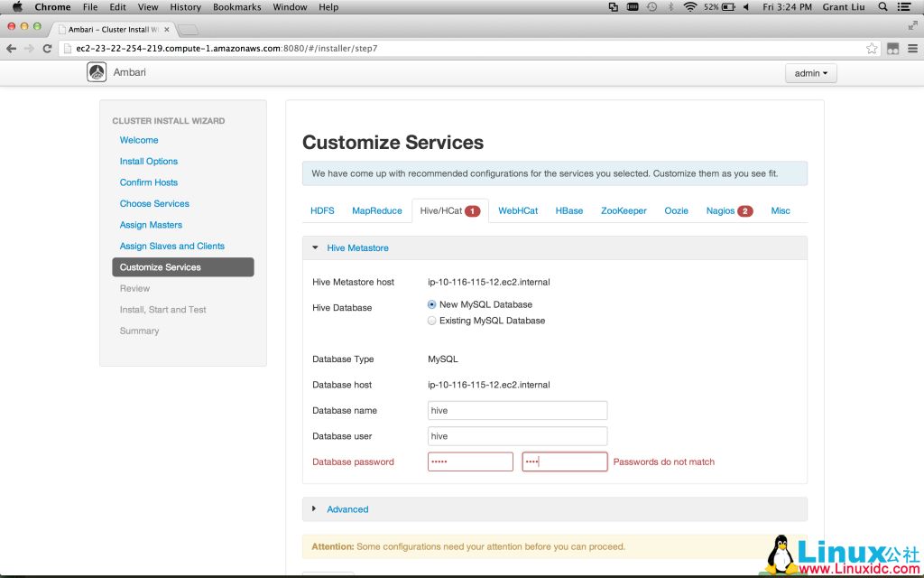This screenshot has width=924, height=578.
Task: Open the Bookmarks menu
Action: click(x=236, y=6)
